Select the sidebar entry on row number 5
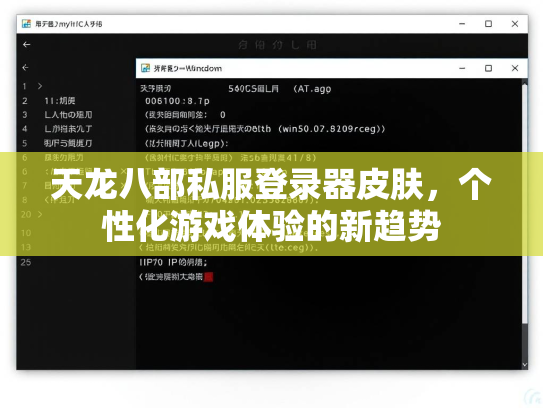Viewport: 543px width, 408px height. (68, 143)
